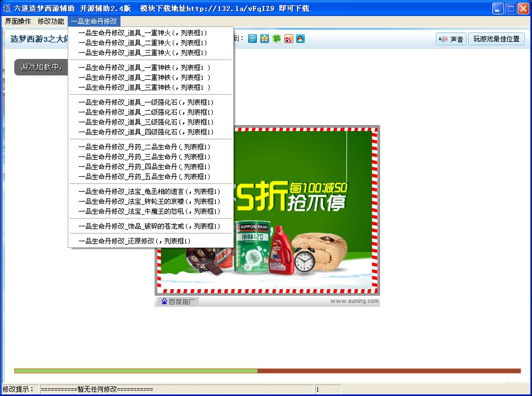Pick 道具_二级强化石 menu entry
This screenshot has height=396, width=532.
(151, 112)
